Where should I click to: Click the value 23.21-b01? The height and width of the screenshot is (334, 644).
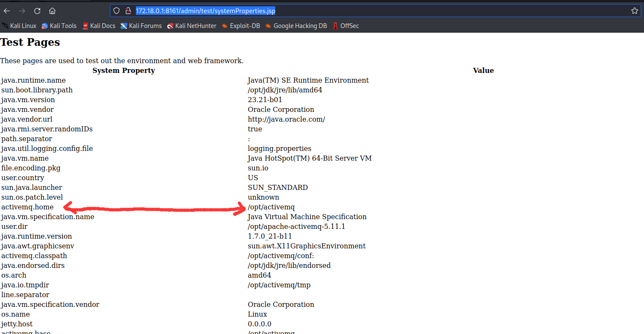click(265, 100)
